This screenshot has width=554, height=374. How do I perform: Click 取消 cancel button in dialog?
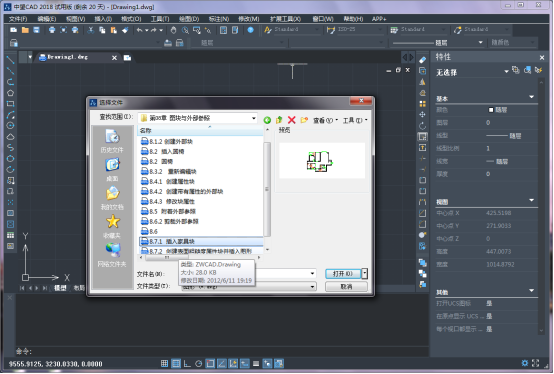(346, 286)
